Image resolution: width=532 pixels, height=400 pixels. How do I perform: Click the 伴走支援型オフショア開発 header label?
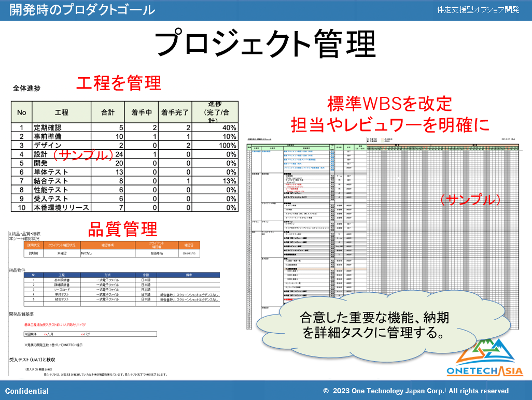tap(478, 9)
